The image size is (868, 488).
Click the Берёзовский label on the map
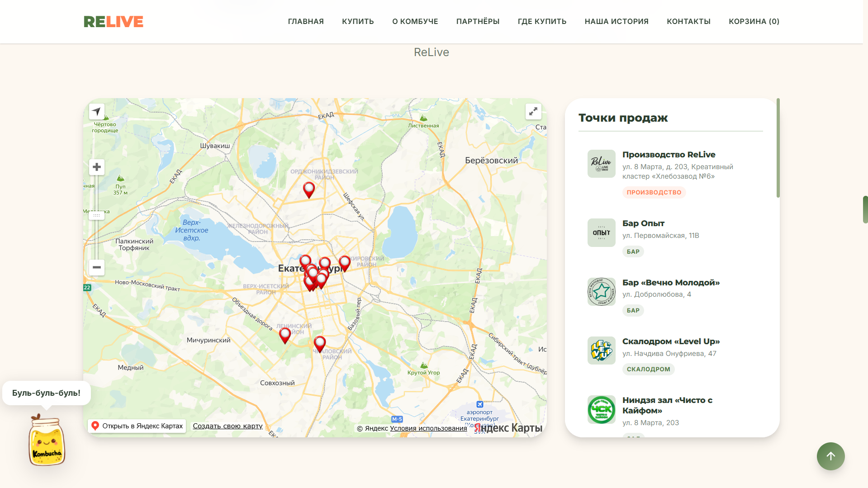[491, 161]
